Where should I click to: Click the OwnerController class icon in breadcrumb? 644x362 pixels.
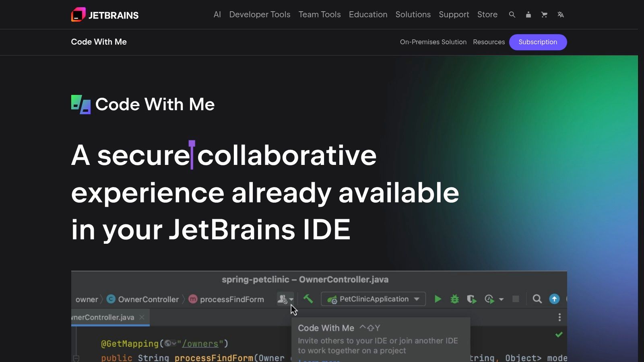[111, 299]
